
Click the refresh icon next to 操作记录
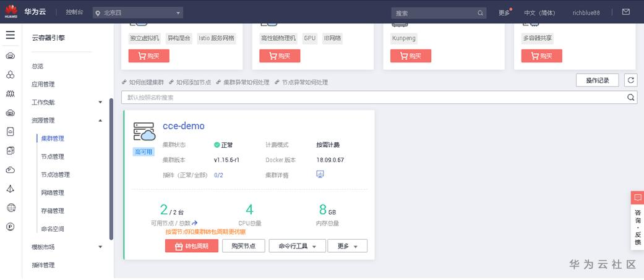tap(630, 80)
